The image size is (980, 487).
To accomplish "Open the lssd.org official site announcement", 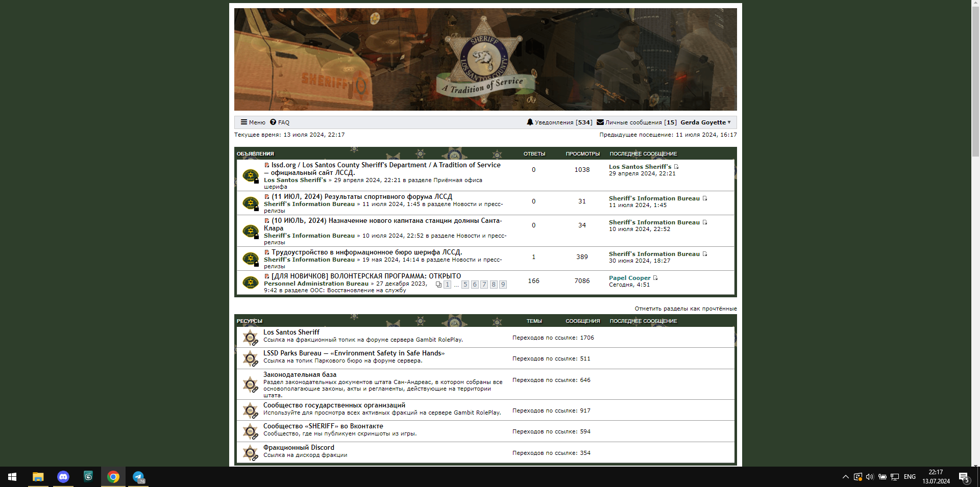I will (x=385, y=165).
